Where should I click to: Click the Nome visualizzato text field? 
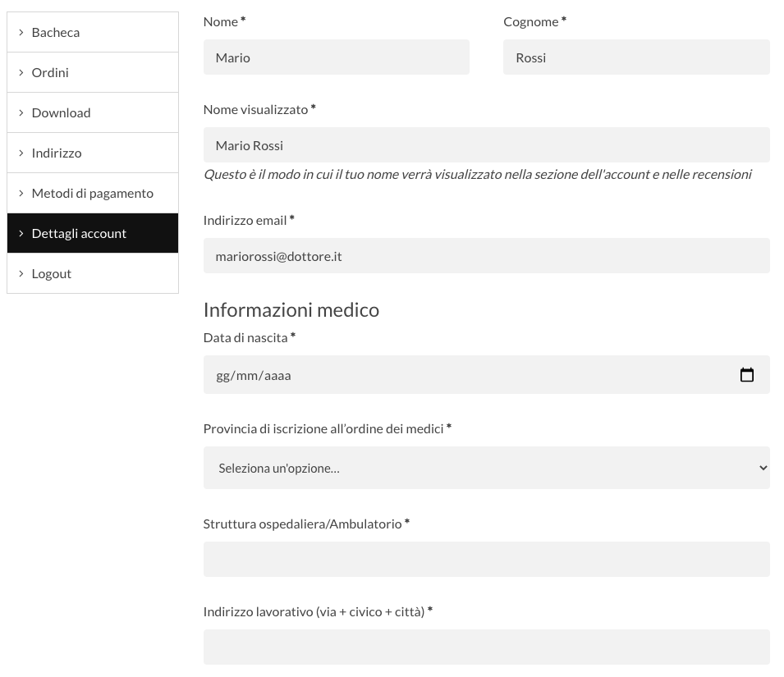[486, 145]
